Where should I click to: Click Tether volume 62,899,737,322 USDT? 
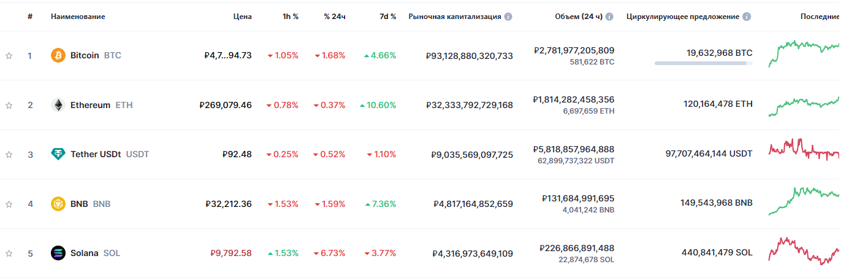[576, 161]
